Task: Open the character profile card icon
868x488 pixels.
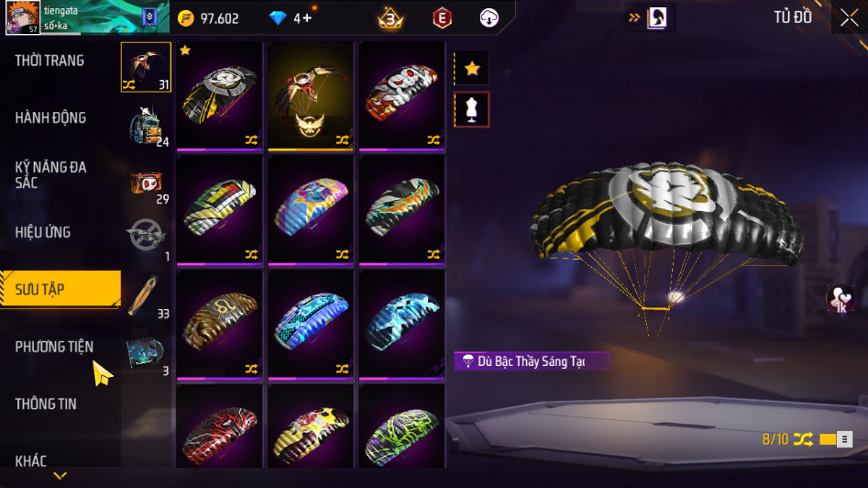Action: [657, 17]
